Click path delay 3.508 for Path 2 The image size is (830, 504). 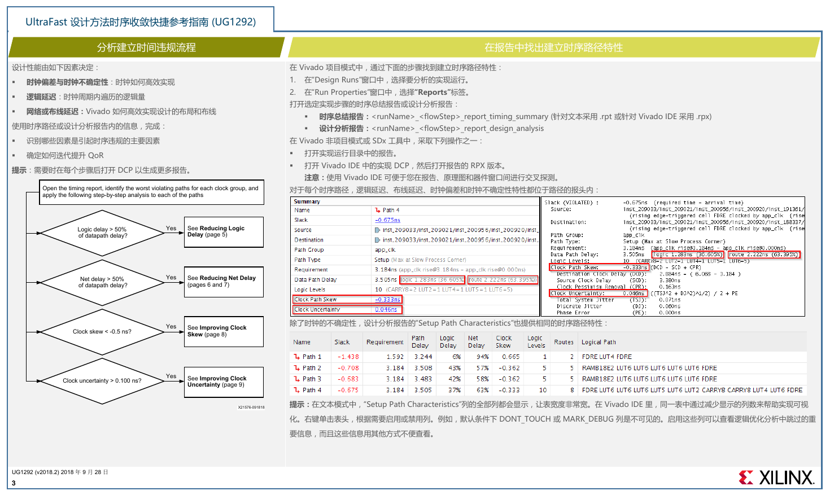coord(423,368)
